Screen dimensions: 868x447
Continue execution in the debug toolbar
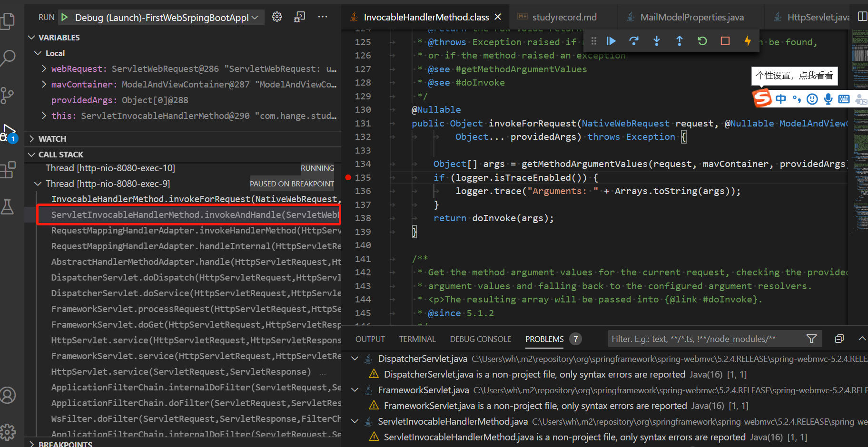(611, 41)
